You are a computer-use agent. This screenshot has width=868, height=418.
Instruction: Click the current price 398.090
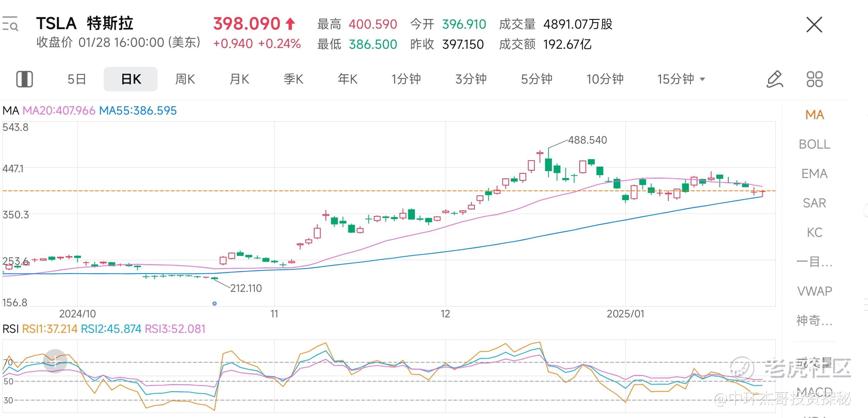tap(247, 24)
